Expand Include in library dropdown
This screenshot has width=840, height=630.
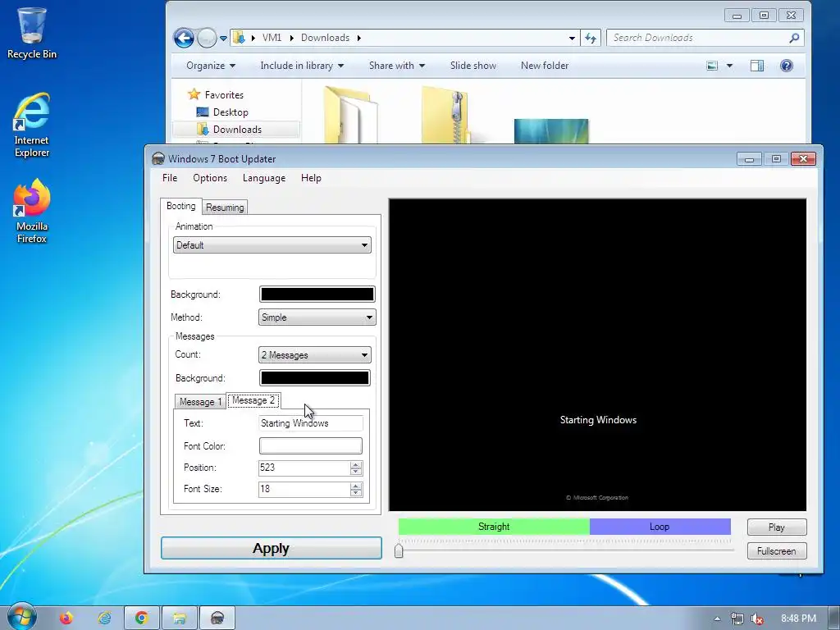click(x=302, y=66)
